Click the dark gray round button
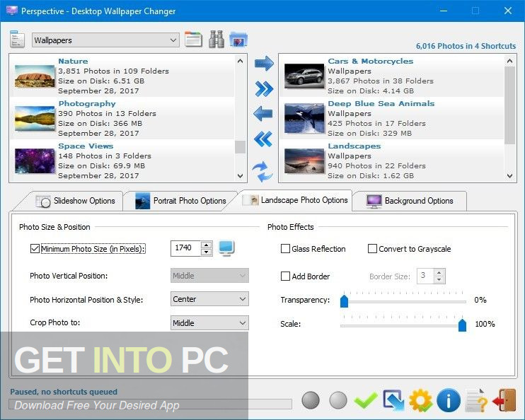 tap(311, 400)
